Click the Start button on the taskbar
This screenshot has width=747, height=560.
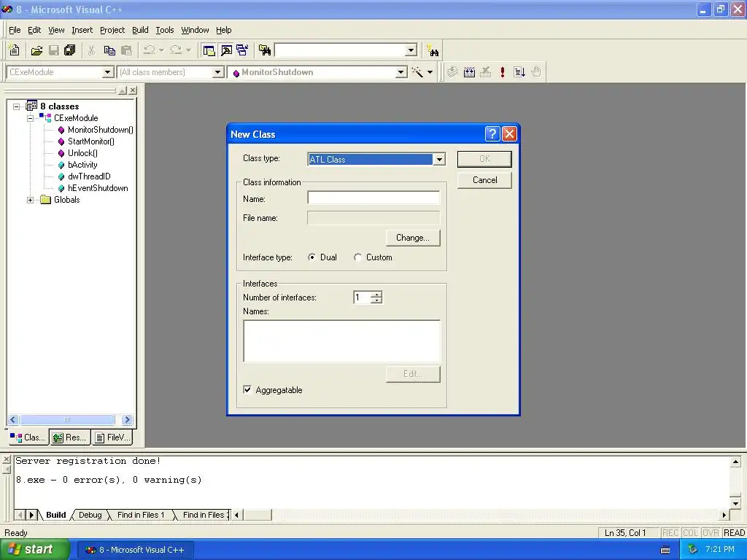point(34,550)
